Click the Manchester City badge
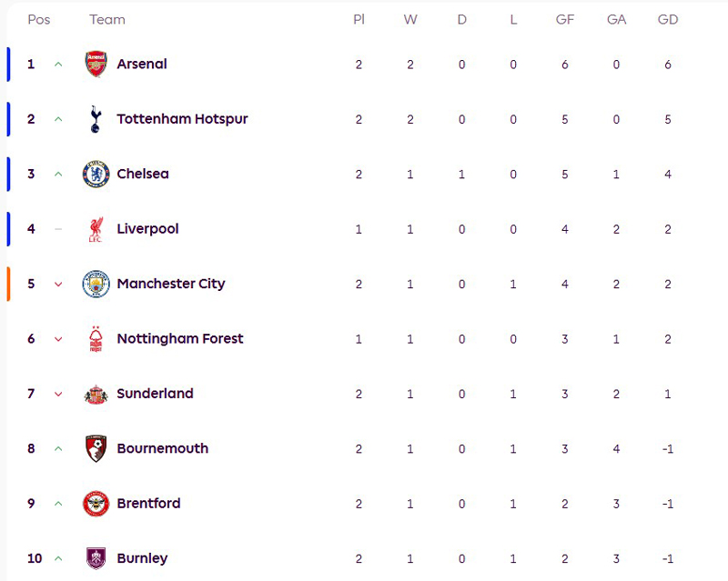728x581 pixels. (x=96, y=284)
